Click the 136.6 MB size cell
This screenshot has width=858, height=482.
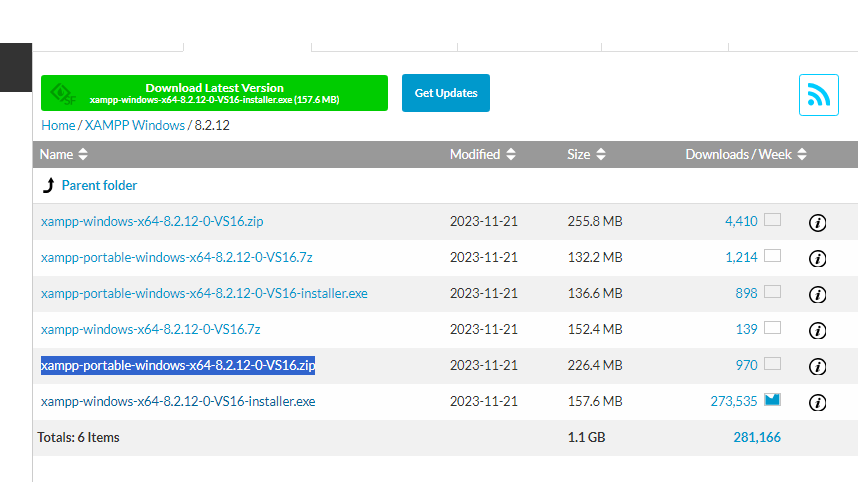[595, 293]
